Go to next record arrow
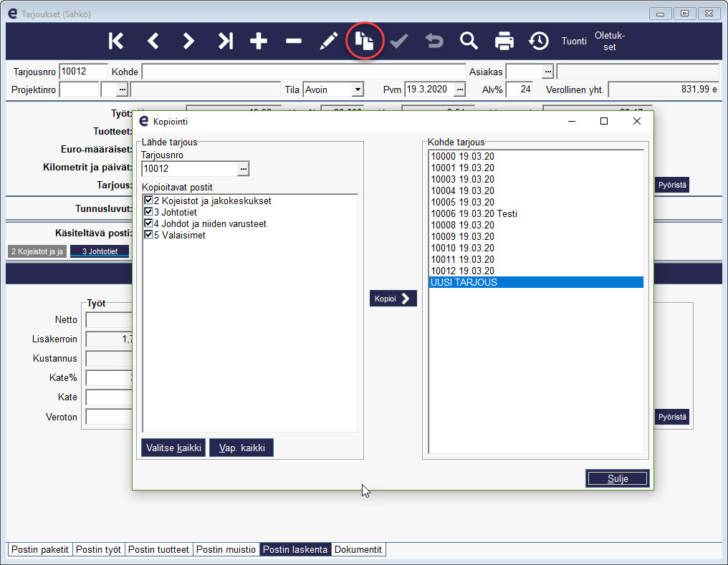Screen dimensions: 728x565 188,42
